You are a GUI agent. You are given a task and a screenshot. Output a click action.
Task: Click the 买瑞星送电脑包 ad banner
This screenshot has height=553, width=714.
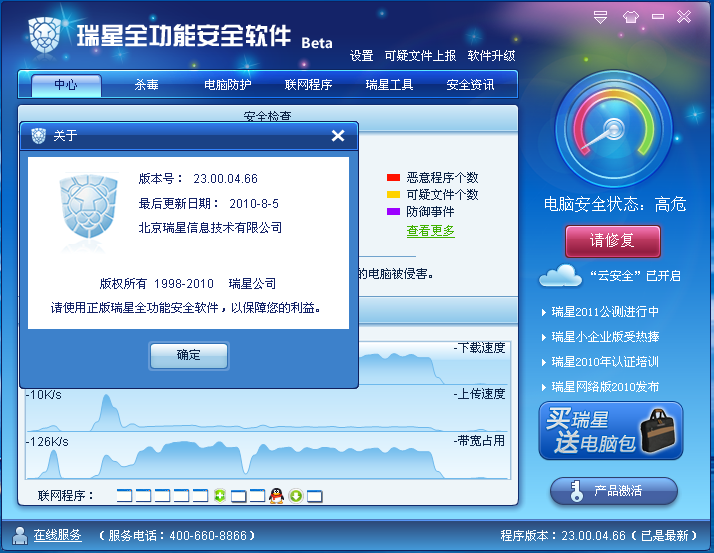611,430
